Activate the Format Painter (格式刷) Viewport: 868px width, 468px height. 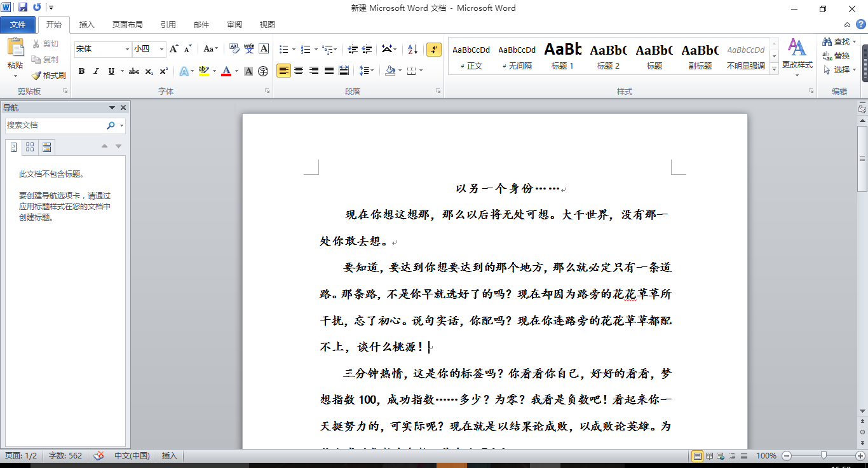pyautogui.click(x=48, y=75)
